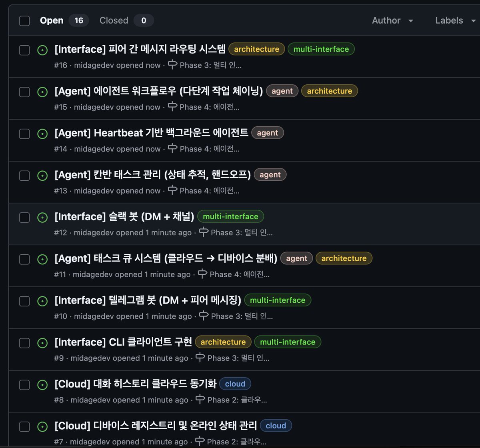Click the milestone icon on issue #10
Screen dimensions: 480x448
point(204,316)
